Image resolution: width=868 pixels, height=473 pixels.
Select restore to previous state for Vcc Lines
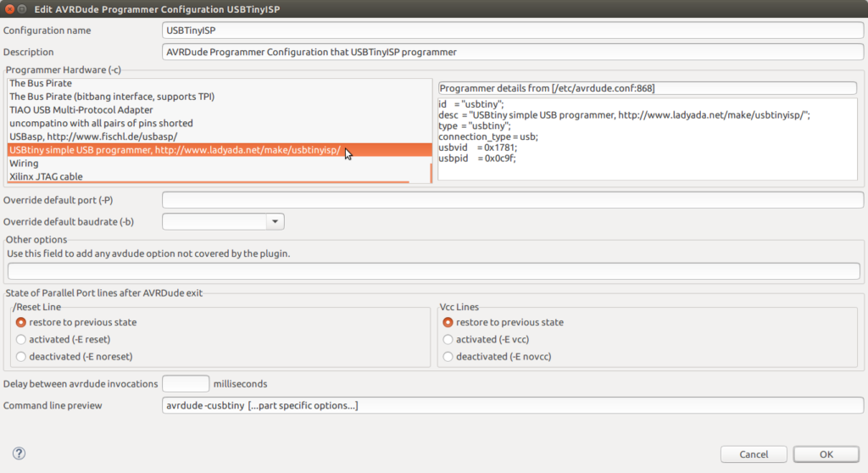click(x=448, y=322)
